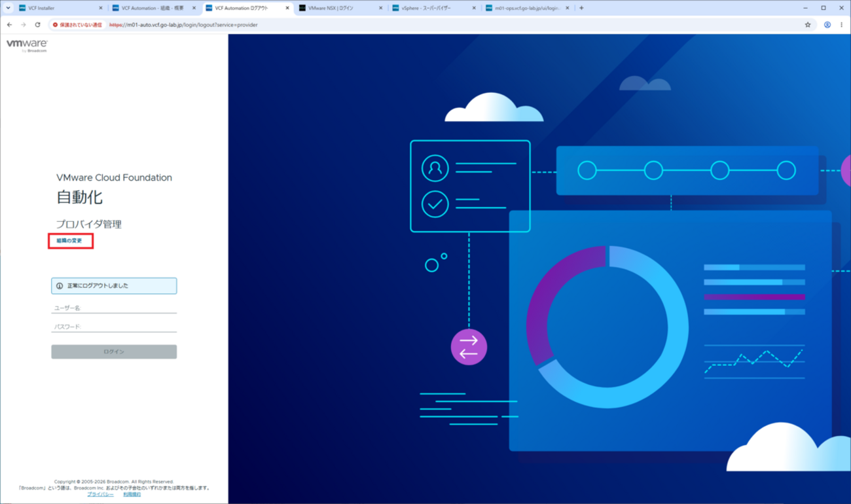Close the VCF Installer tab
Image resolution: width=851 pixels, height=504 pixels.
[x=101, y=9]
